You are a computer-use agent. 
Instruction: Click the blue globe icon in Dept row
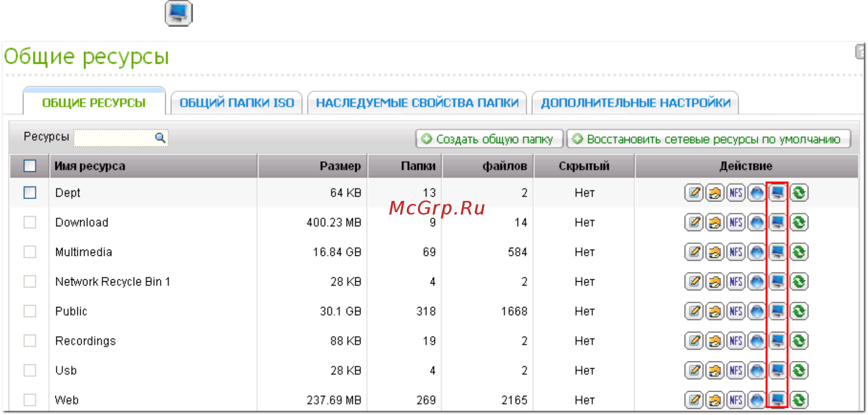pyautogui.click(x=757, y=193)
